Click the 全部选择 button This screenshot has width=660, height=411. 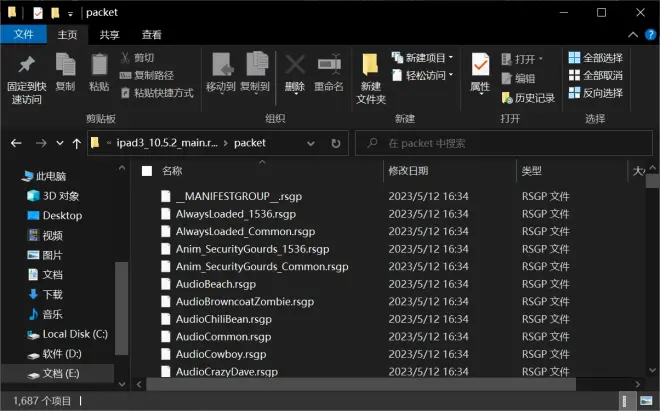pyautogui.click(x=595, y=58)
